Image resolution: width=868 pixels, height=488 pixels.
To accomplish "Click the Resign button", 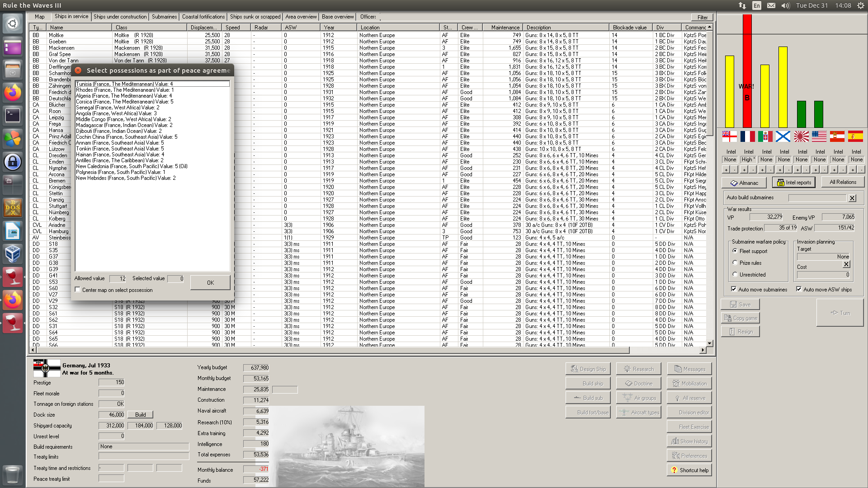I will pyautogui.click(x=740, y=331).
